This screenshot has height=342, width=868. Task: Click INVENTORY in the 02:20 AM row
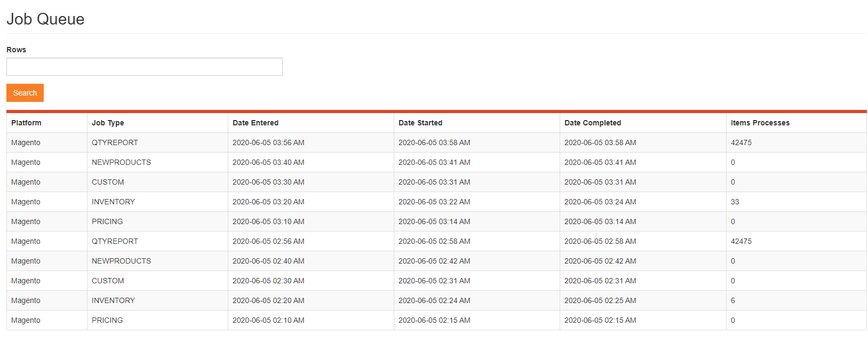(113, 300)
